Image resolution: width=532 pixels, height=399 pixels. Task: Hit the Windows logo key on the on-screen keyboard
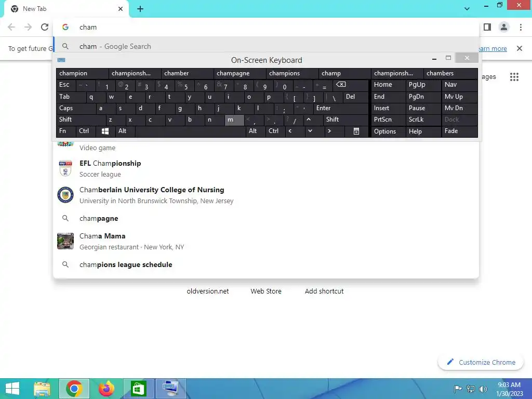point(105,131)
